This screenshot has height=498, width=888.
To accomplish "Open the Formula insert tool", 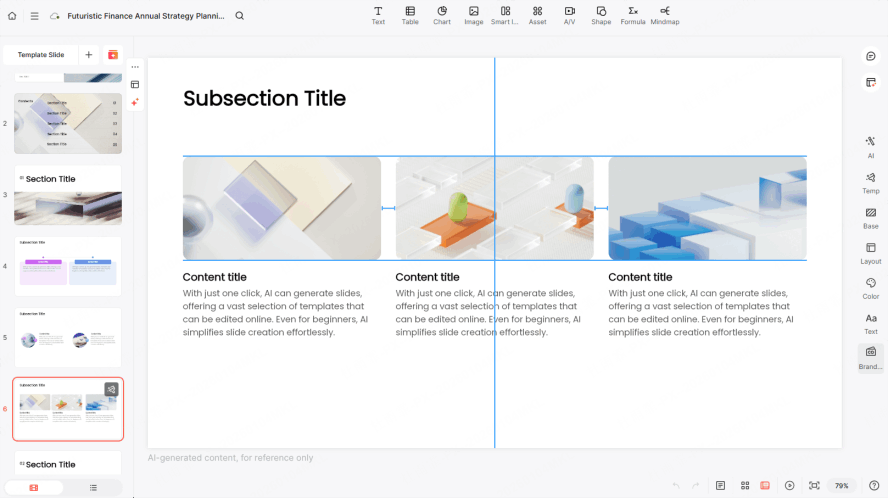I will 632,14.
